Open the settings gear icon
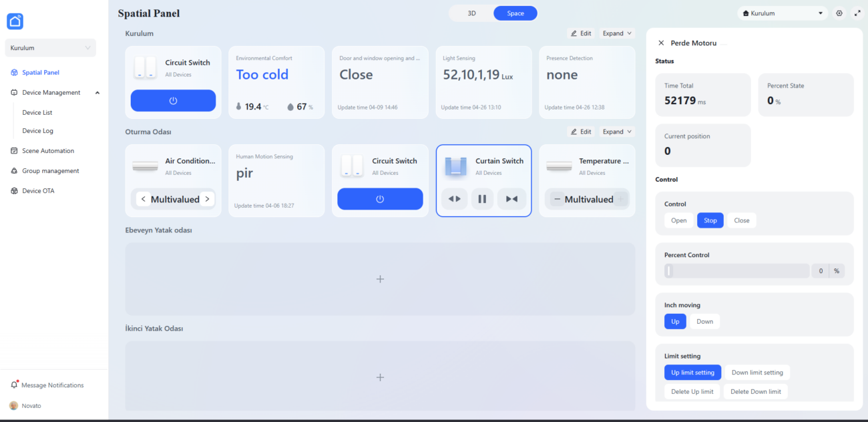This screenshot has height=422, width=868. [x=839, y=13]
